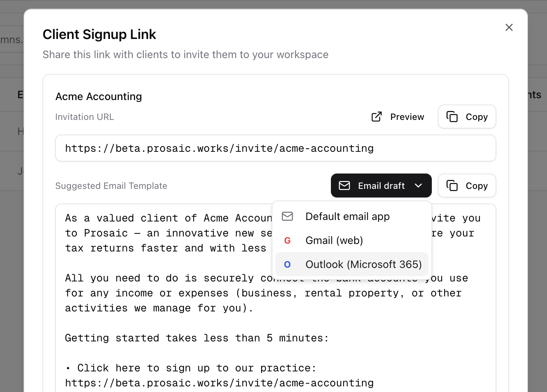Click the copy icon beside Invitation URL
The image size is (547, 392).
pos(452,117)
